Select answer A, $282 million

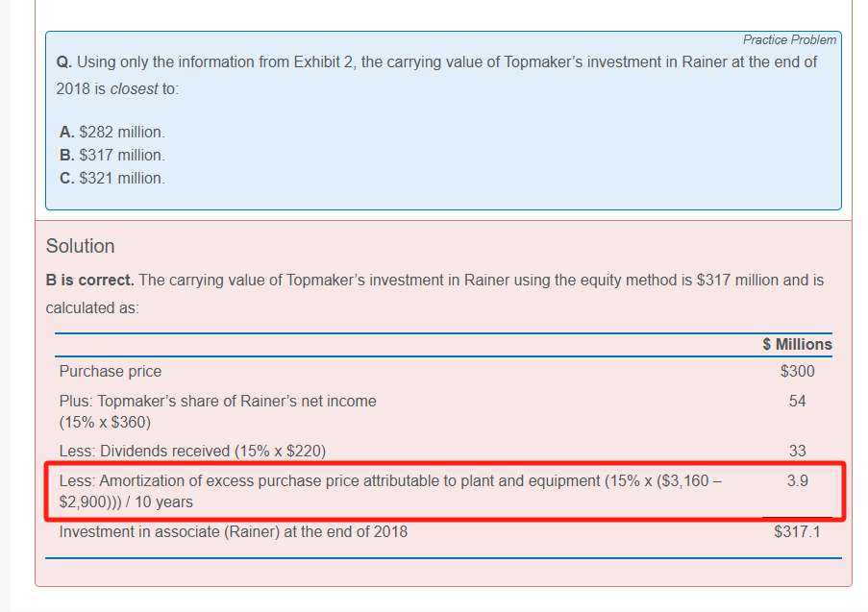coord(112,132)
